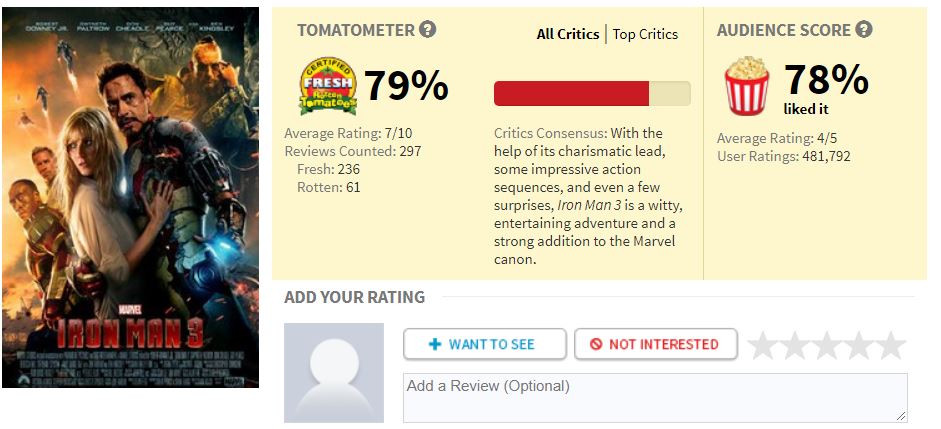Switch to the All Critics tab
Screen dimensions: 941x429
567,34
